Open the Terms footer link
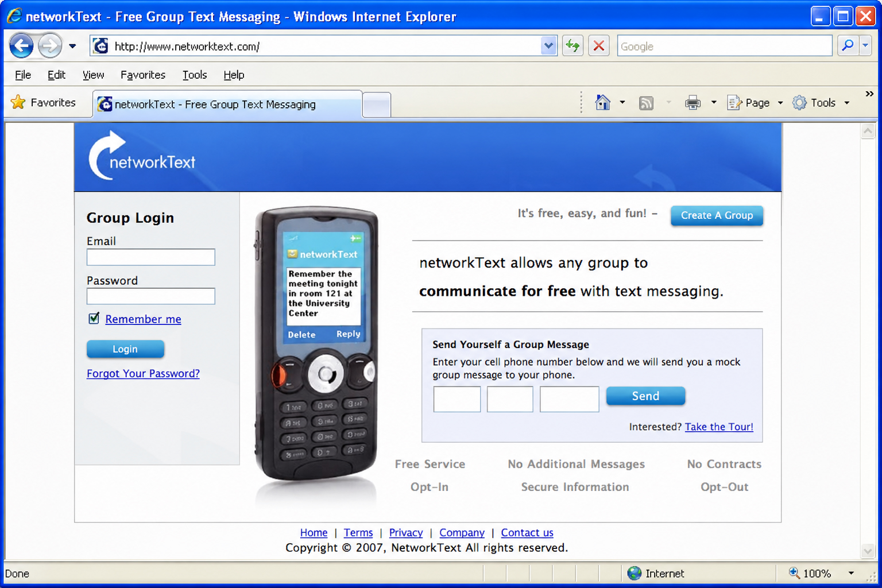882x588 pixels. click(x=358, y=533)
